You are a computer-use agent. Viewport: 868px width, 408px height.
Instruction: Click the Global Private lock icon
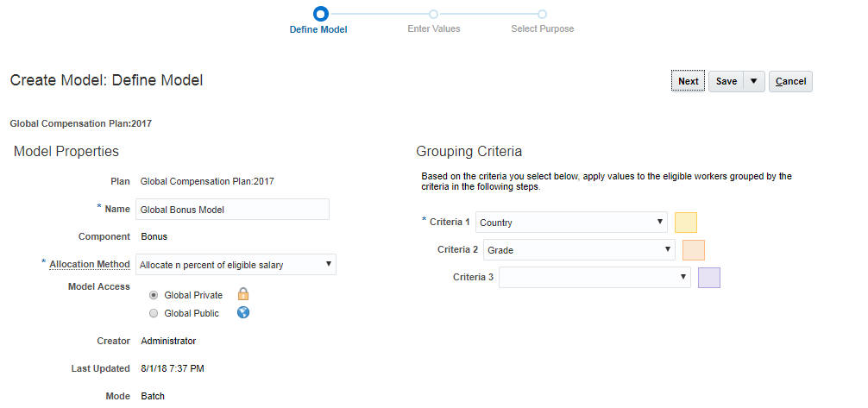coord(243,294)
